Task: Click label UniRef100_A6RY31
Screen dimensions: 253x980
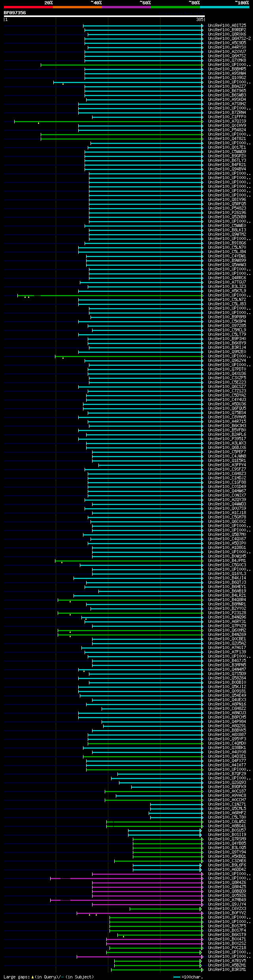Action: (227, 621)
